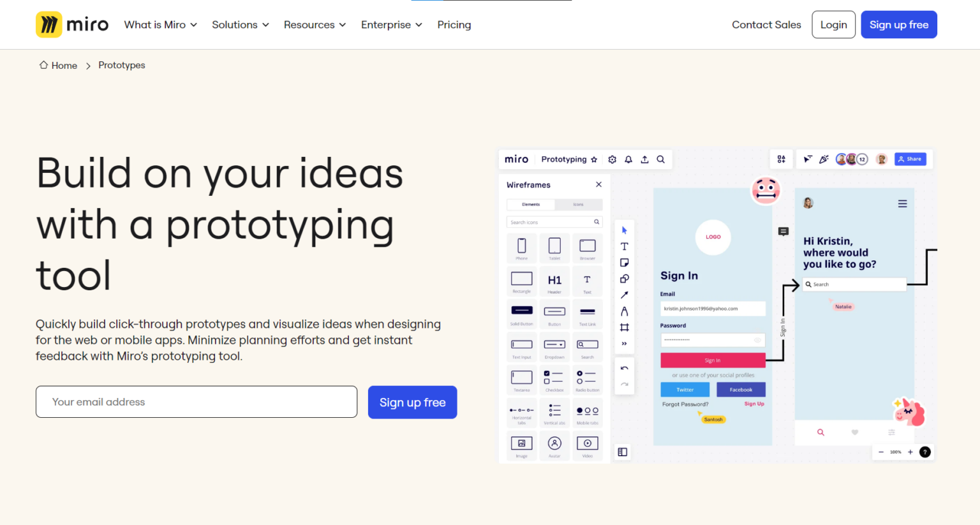The height and width of the screenshot is (525, 980).
Task: Click the email address input field
Action: 196,402
